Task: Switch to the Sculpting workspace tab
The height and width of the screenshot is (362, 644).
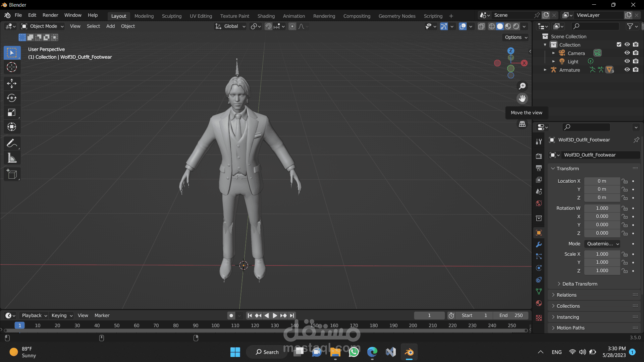Action: [171, 16]
